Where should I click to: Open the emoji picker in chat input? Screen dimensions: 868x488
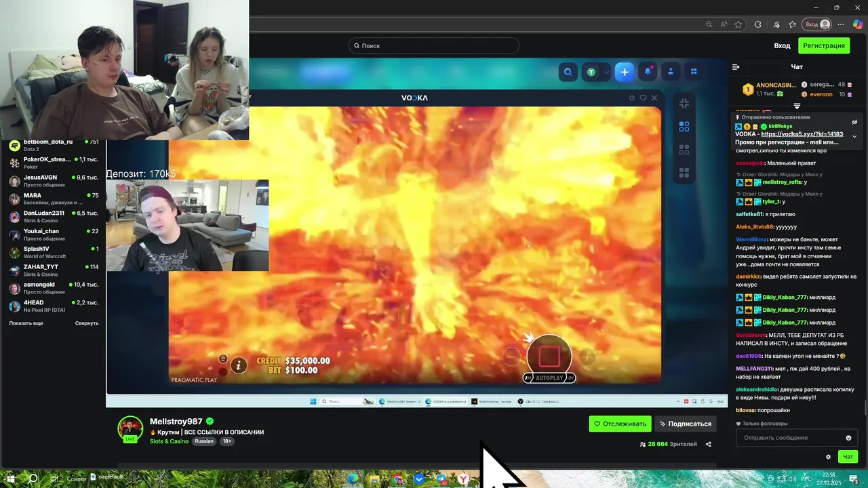click(x=848, y=438)
